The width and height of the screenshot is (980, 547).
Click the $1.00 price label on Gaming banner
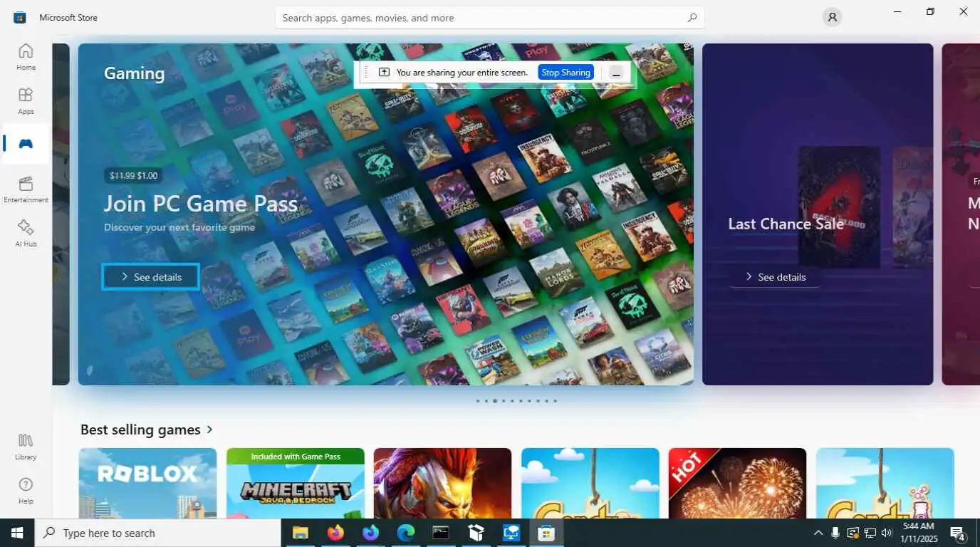pyautogui.click(x=147, y=175)
